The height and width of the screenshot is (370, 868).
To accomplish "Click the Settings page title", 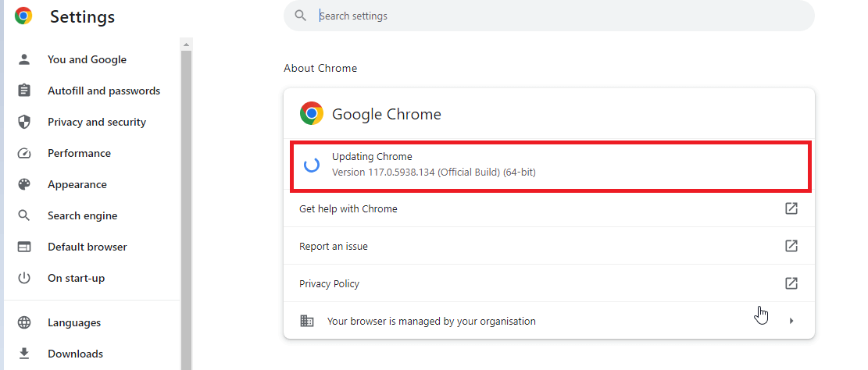I will click(83, 16).
